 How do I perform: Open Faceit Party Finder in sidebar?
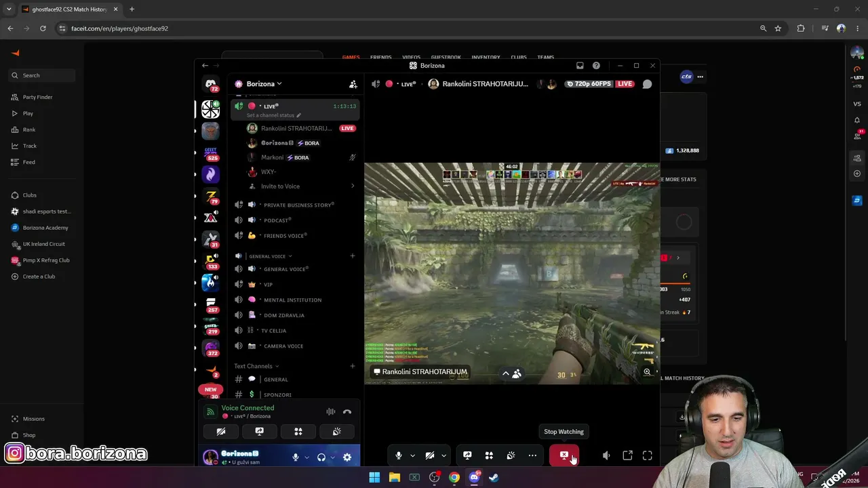point(37,97)
